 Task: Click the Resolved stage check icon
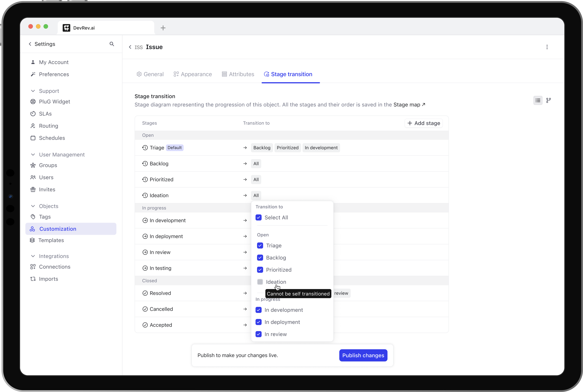point(145,293)
